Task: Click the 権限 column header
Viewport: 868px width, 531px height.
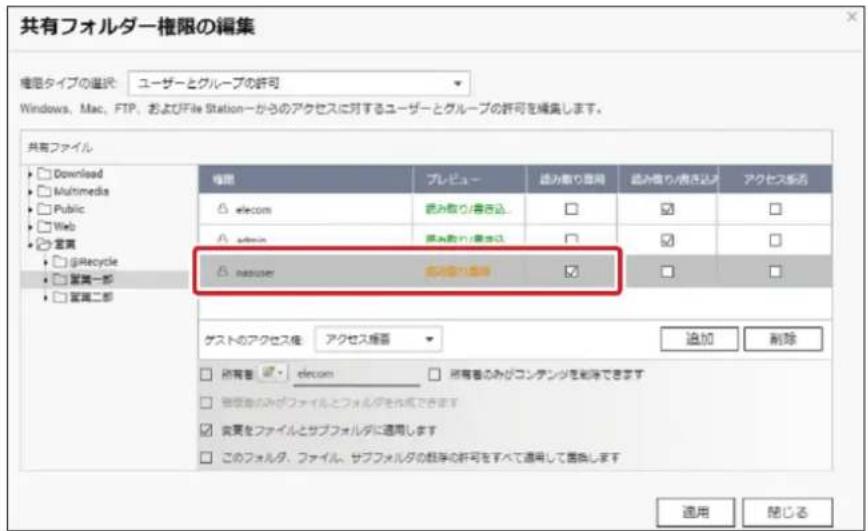Action: [x=305, y=179]
